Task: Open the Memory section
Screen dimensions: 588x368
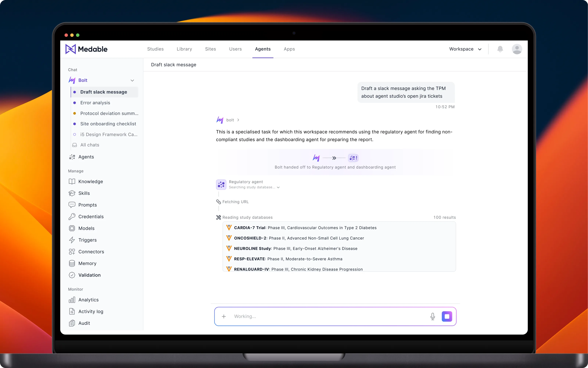Action: tap(83, 263)
